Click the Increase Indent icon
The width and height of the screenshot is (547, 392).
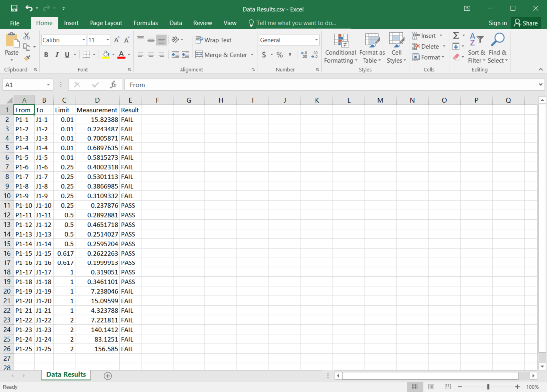(x=185, y=55)
